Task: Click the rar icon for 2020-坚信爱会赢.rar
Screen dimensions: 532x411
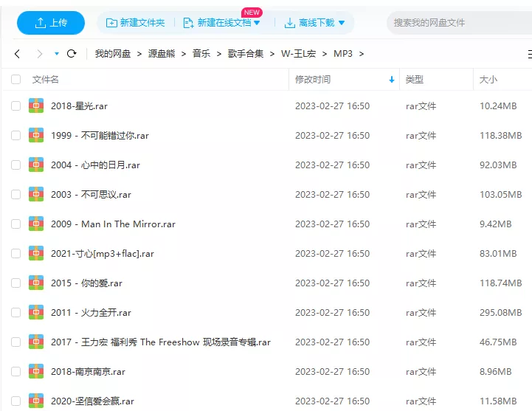Action: [x=36, y=401]
